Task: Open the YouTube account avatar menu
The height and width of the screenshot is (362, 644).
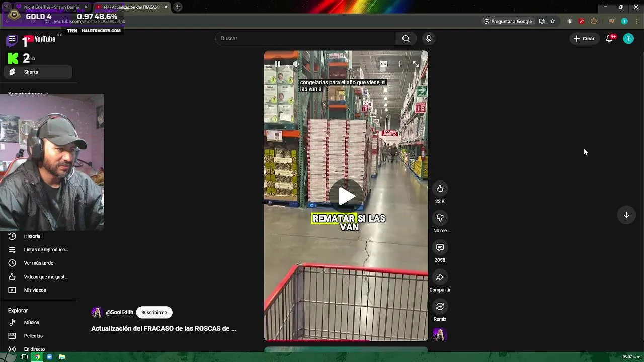Action: 628,39
